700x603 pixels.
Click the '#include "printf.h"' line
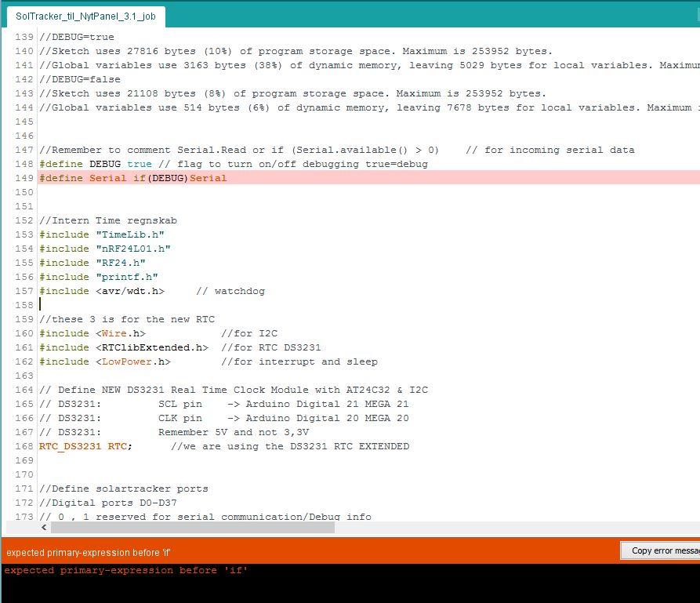pyautogui.click(x=100, y=277)
